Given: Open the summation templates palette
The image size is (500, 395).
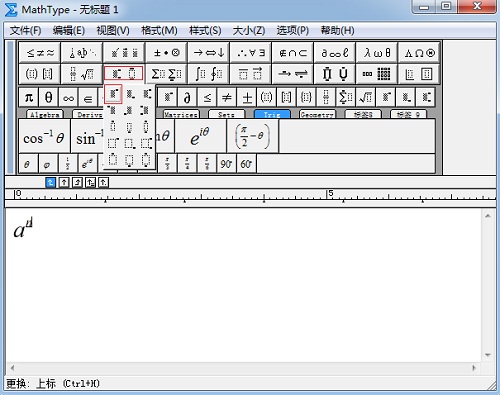Looking at the screenshot, I should pyautogui.click(x=166, y=74).
